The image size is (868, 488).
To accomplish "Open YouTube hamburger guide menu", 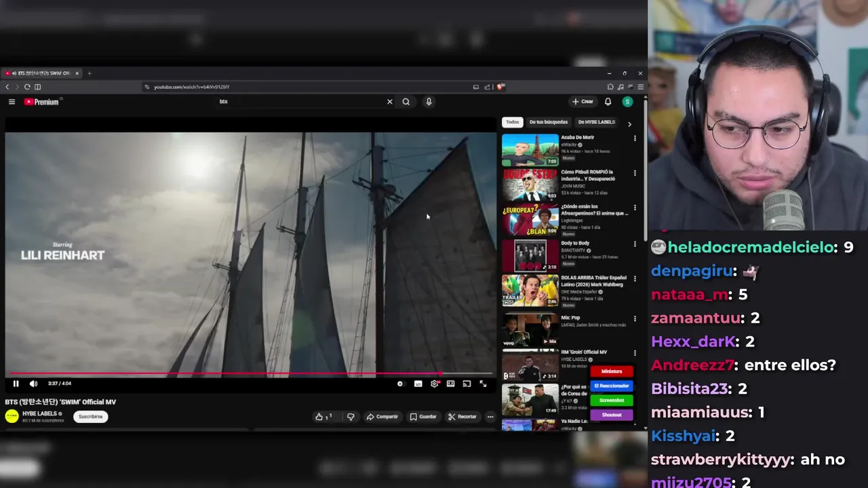I will coord(12,102).
